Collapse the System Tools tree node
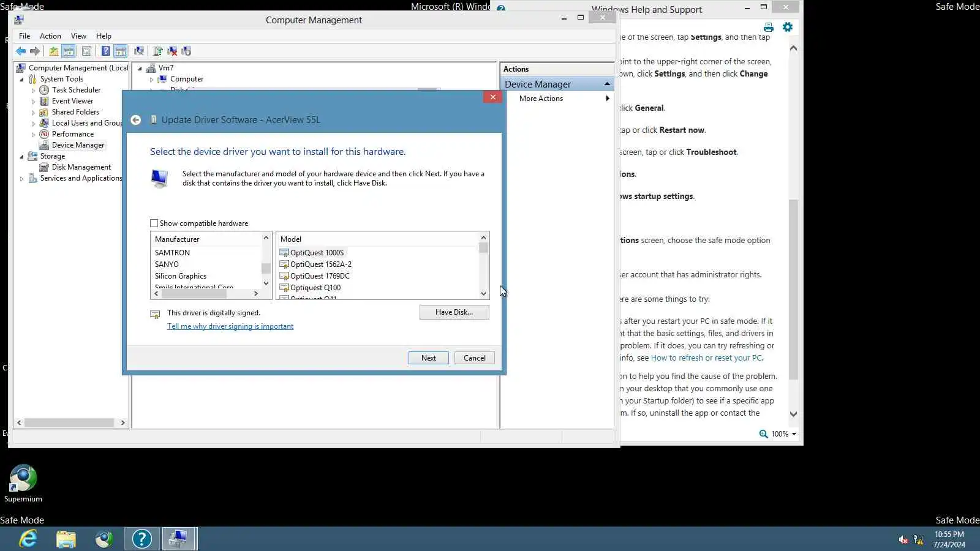This screenshot has width=980, height=551. 21,79
